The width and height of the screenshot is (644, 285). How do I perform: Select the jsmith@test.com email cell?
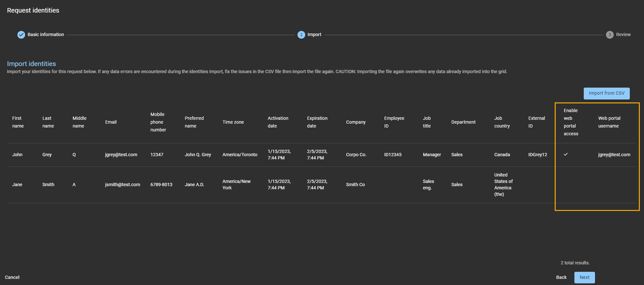[122, 185]
